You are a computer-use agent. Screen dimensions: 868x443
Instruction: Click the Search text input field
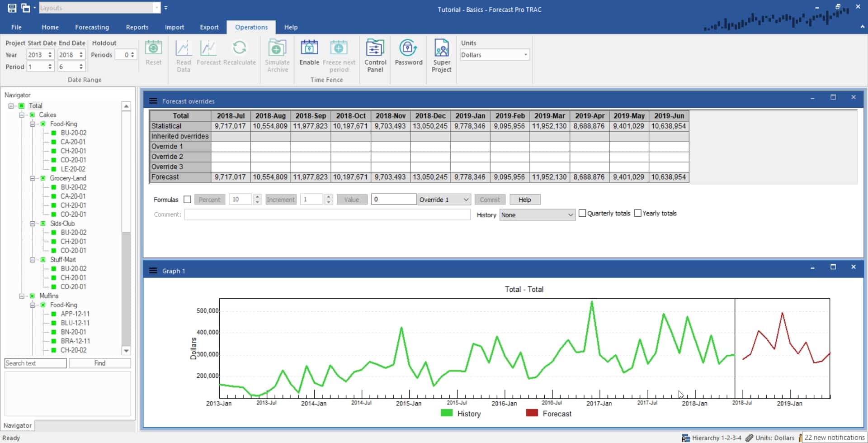pyautogui.click(x=35, y=363)
